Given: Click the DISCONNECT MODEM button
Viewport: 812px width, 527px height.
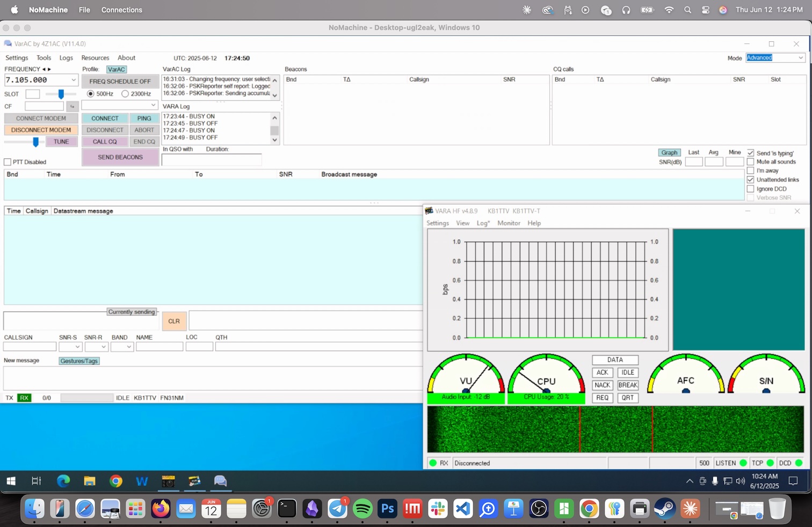Looking at the screenshot, I should [41, 130].
